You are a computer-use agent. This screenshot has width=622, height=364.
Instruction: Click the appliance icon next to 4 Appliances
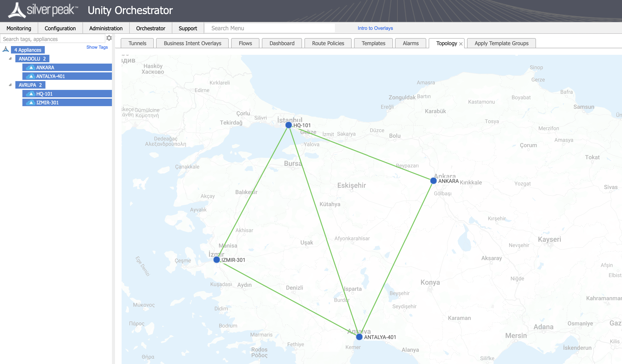(5, 49)
